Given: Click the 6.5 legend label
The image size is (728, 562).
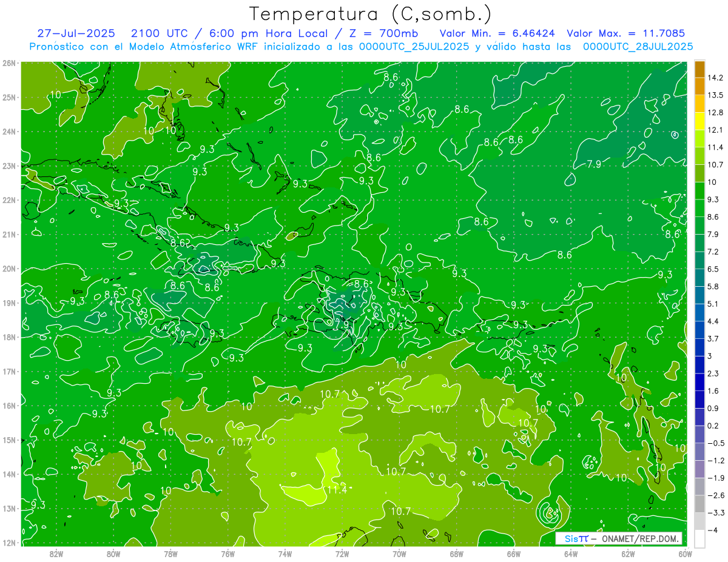Looking at the screenshot, I should click(x=713, y=269).
